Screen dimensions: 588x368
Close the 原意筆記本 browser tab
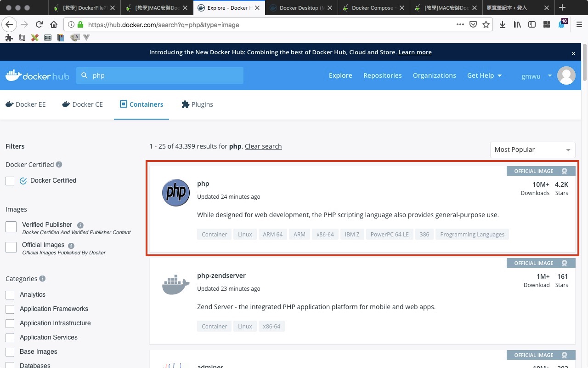pyautogui.click(x=547, y=8)
